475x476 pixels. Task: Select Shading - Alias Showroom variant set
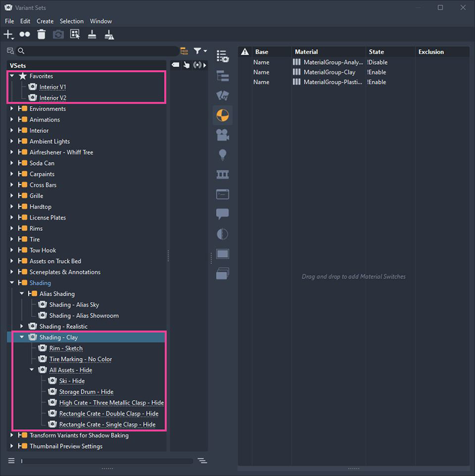(84, 316)
